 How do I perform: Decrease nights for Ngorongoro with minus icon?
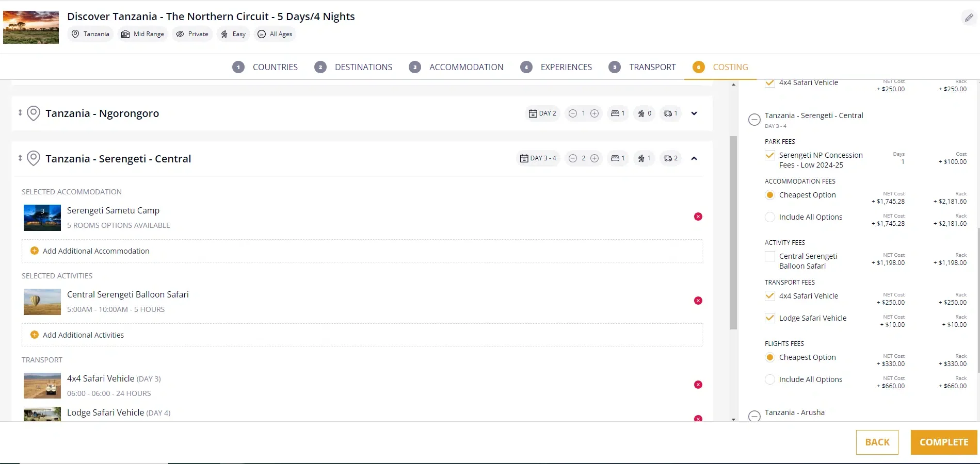(x=572, y=113)
